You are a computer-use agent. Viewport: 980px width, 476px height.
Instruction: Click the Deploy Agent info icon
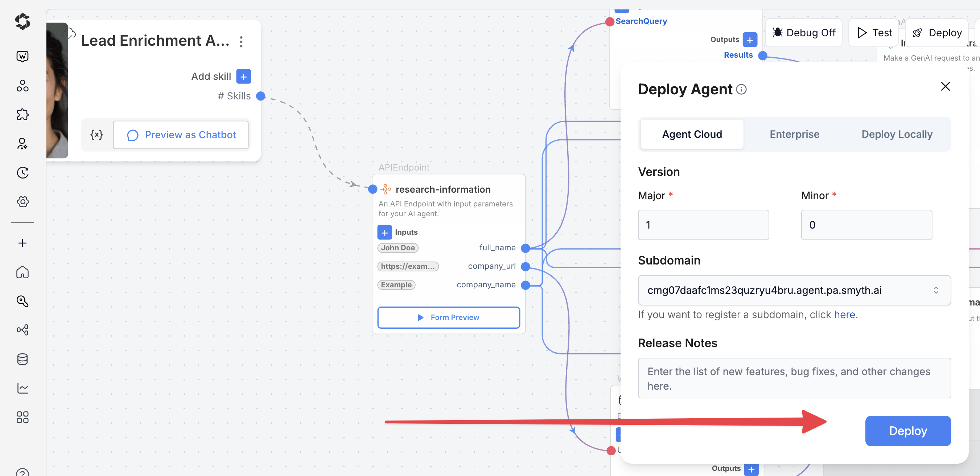tap(741, 89)
